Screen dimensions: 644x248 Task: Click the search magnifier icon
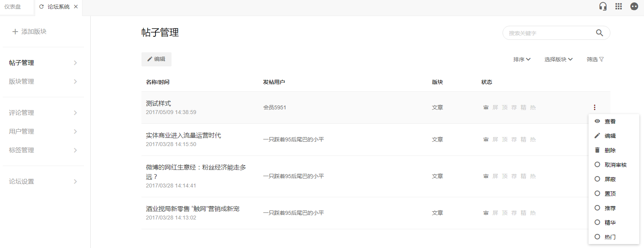coord(599,33)
